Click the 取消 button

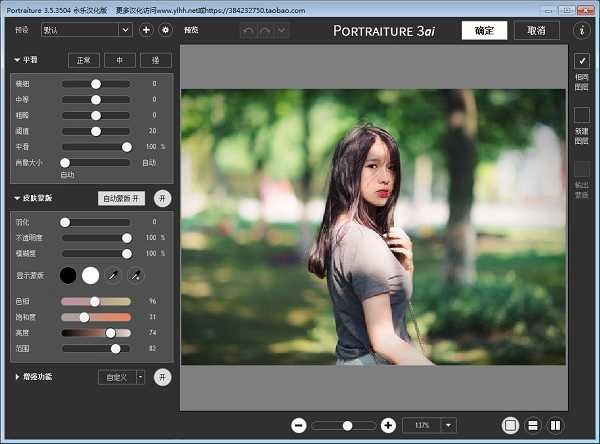coord(536,30)
